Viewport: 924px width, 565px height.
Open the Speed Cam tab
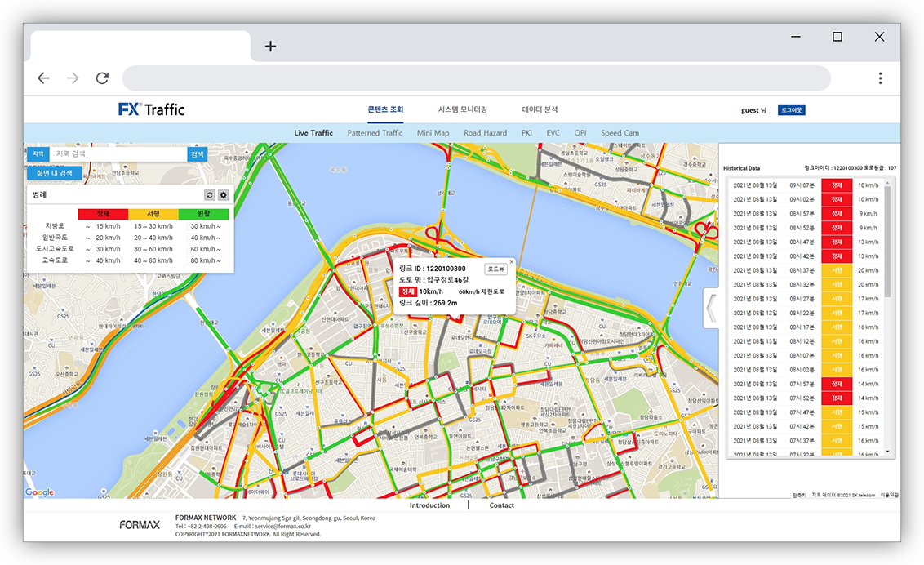click(x=620, y=133)
